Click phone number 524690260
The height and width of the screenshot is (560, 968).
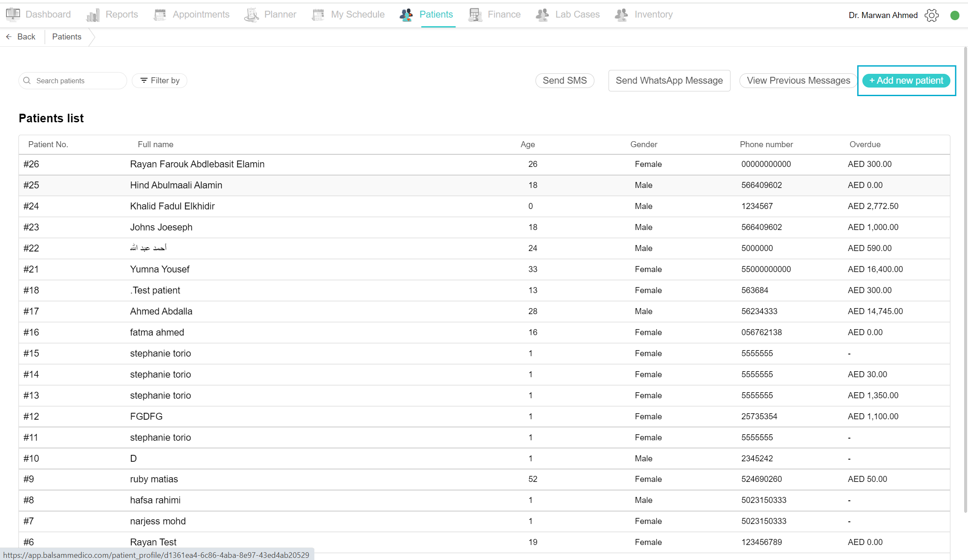point(761,479)
